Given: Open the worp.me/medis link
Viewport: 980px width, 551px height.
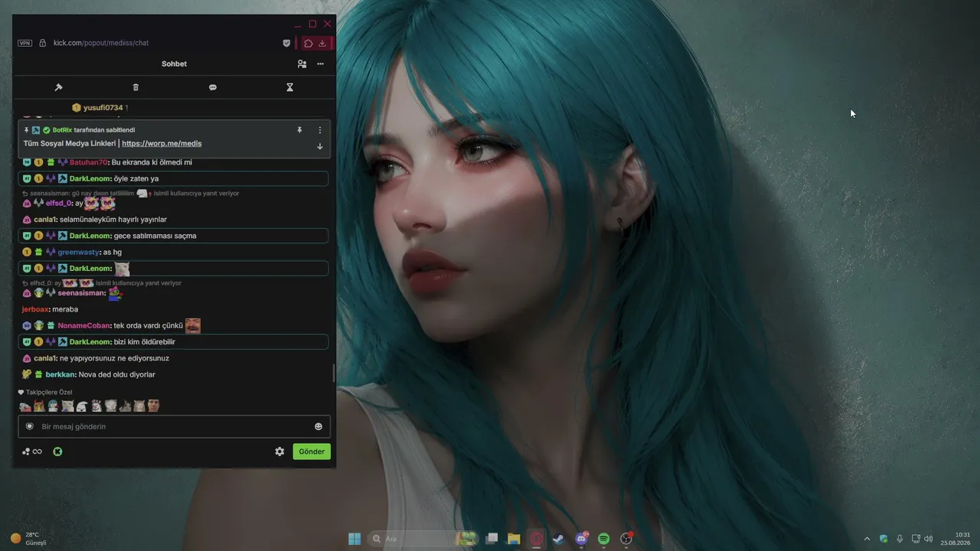Looking at the screenshot, I should coord(162,143).
